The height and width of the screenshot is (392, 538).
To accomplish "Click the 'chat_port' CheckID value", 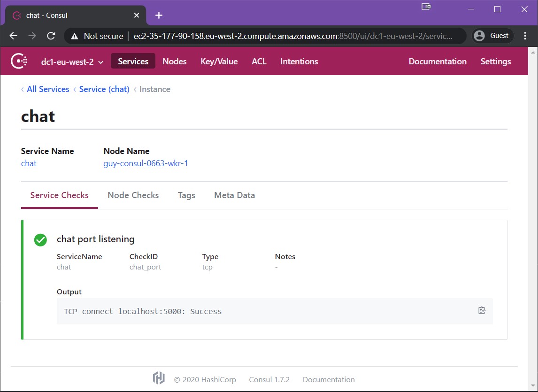I will (145, 267).
